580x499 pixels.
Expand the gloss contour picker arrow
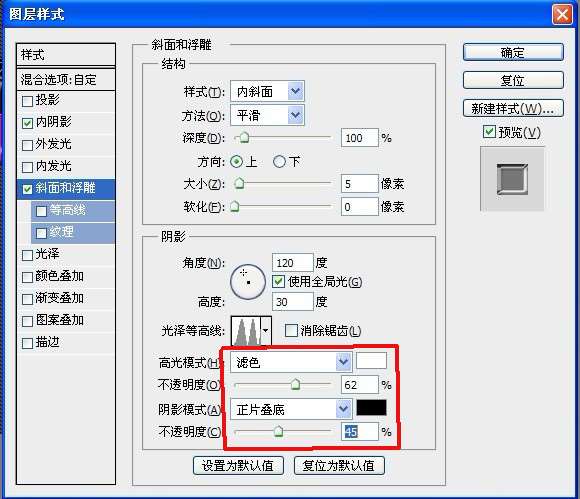coord(266,331)
